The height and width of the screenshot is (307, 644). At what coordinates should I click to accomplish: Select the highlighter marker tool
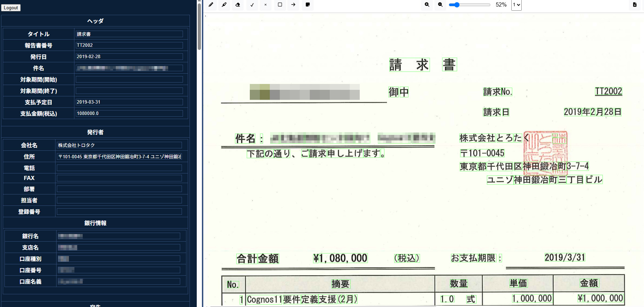pos(224,5)
